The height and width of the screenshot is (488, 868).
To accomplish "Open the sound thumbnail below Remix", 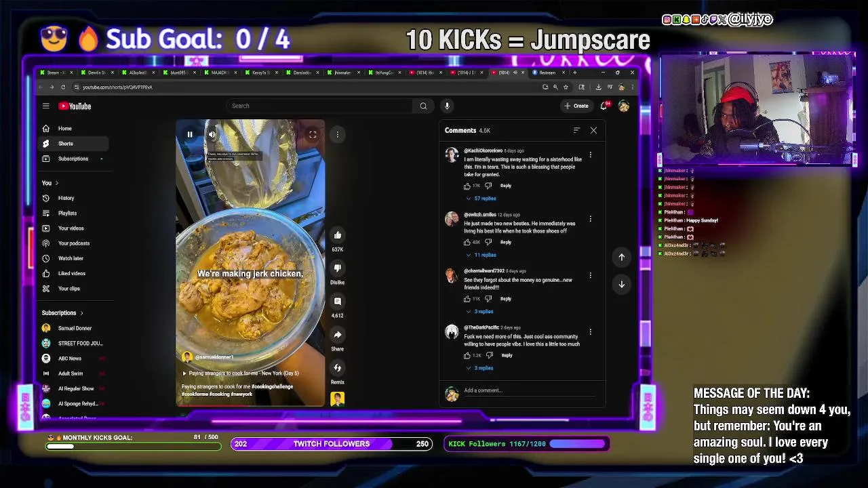I will pyautogui.click(x=337, y=399).
